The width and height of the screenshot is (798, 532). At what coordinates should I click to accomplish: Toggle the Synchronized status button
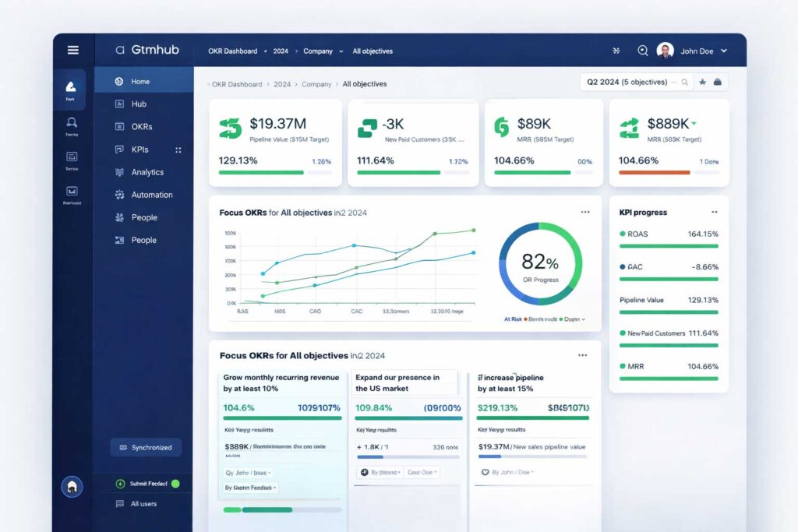point(146,447)
